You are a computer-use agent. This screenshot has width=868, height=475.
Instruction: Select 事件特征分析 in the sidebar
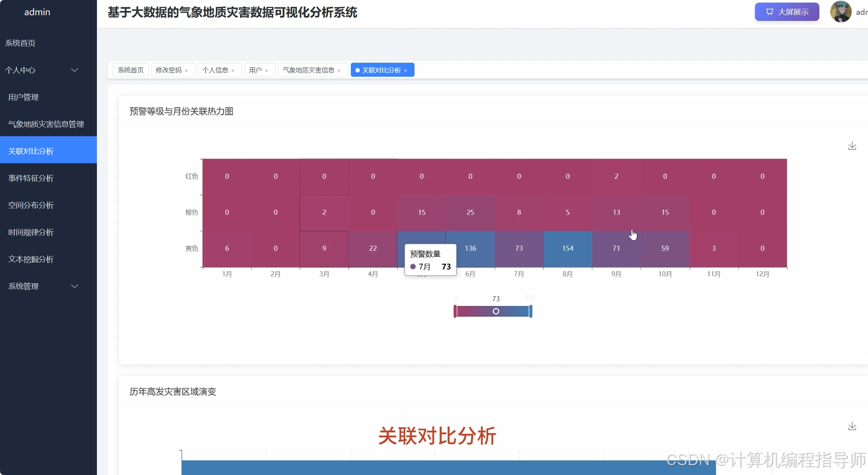pos(31,178)
